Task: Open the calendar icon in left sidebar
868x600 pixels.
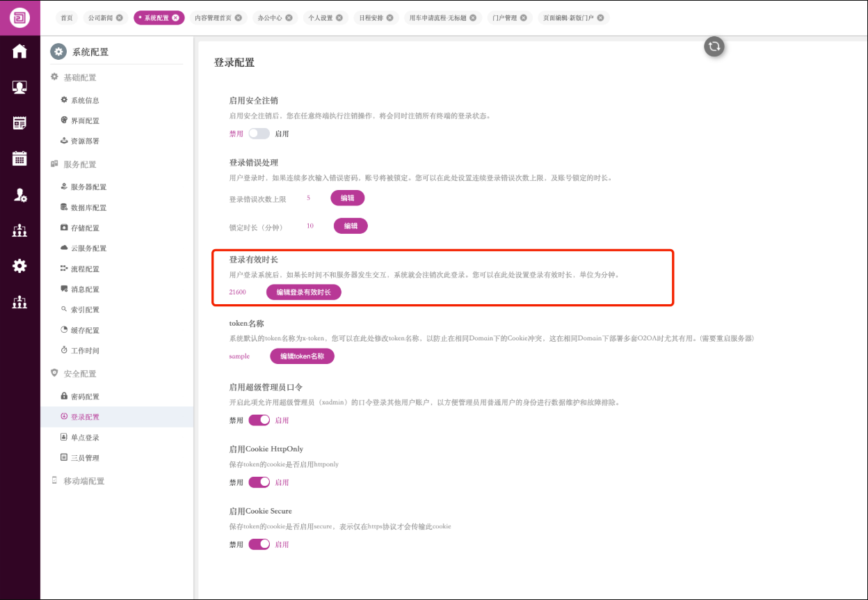Action: tap(19, 158)
